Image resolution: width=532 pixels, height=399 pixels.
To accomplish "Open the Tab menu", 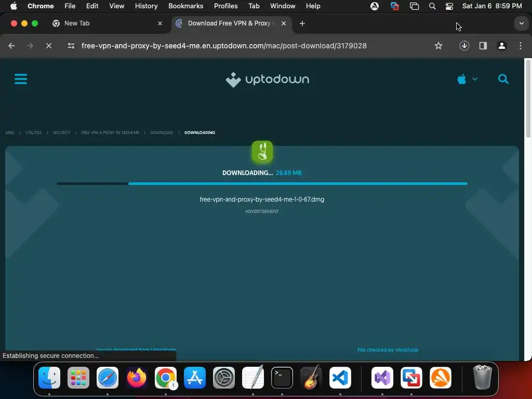I will 254,6.
